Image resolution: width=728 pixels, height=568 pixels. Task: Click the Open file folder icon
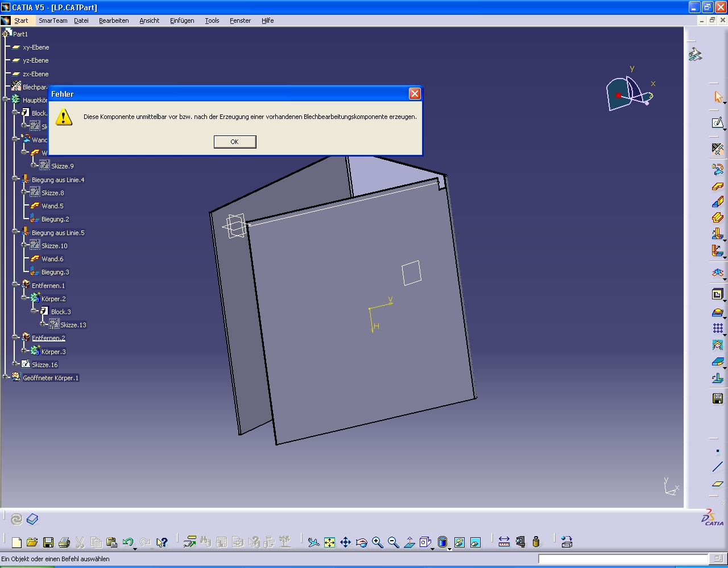[32, 542]
